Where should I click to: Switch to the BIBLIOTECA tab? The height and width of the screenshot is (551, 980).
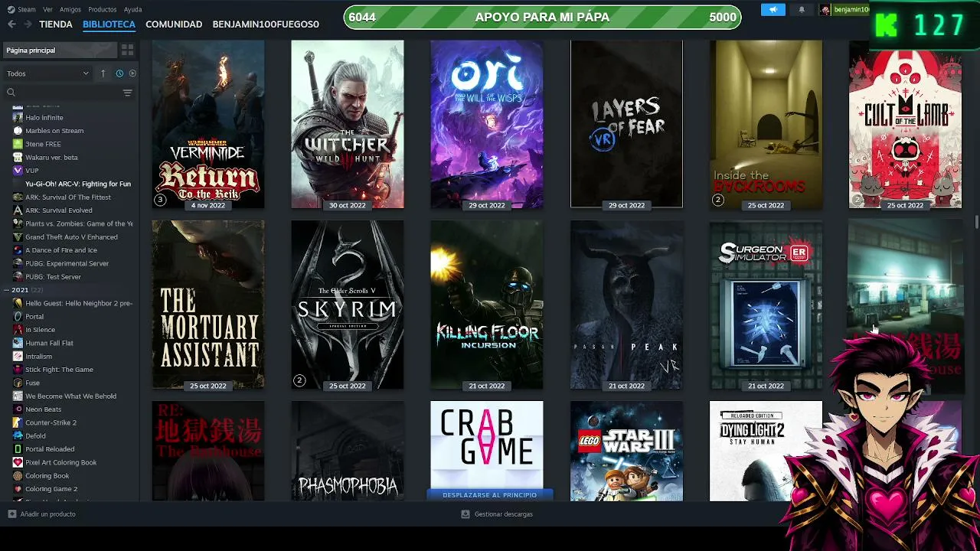[109, 24]
